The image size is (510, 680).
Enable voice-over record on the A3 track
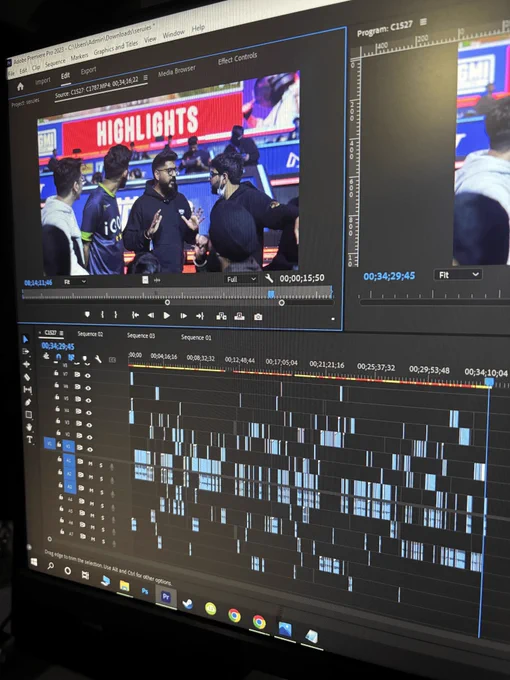click(x=113, y=494)
